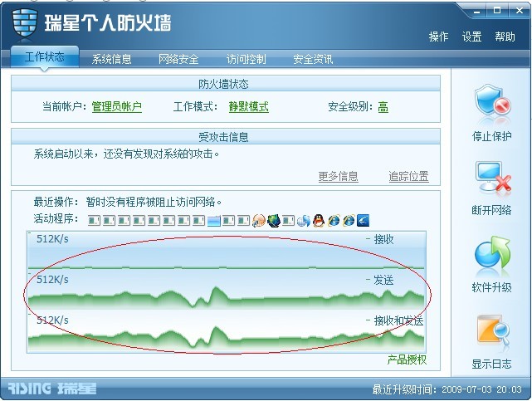Click the text 暂时没有程序被阻止访问网络
This screenshot has width=532, height=401.
[154, 203]
